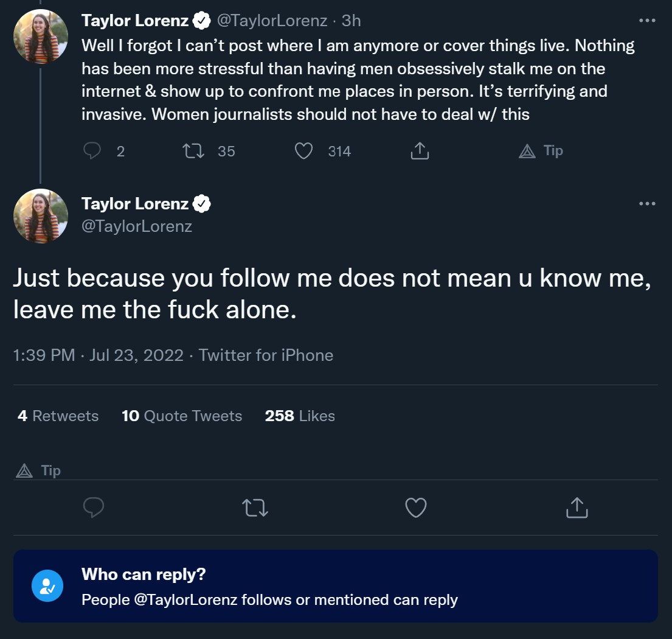Click the Taylor Lorenz avatar on the main tweet

(41, 215)
